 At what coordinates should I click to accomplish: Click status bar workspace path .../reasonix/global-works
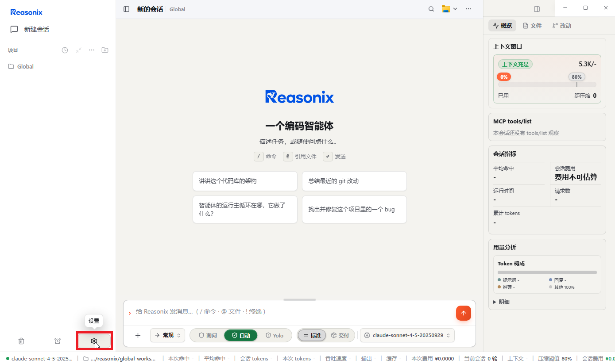coord(120,359)
